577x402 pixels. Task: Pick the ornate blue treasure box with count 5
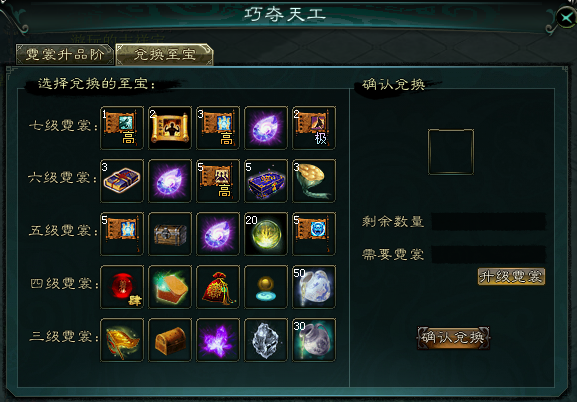(266, 181)
